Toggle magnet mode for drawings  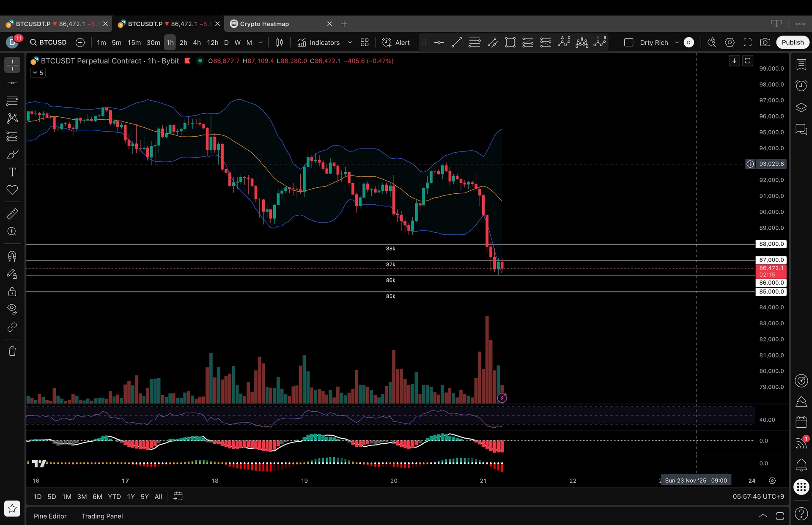coord(12,256)
